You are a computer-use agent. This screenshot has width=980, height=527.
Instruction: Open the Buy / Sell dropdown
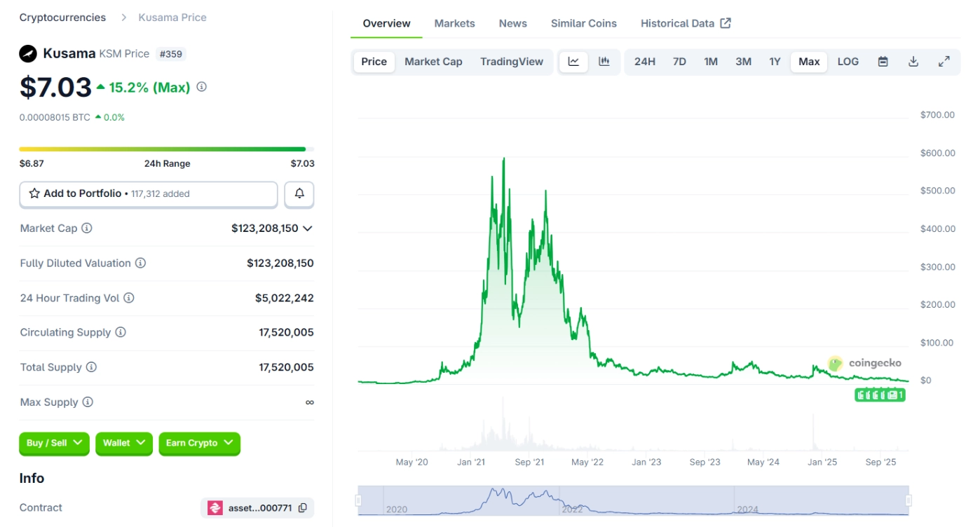(54, 443)
